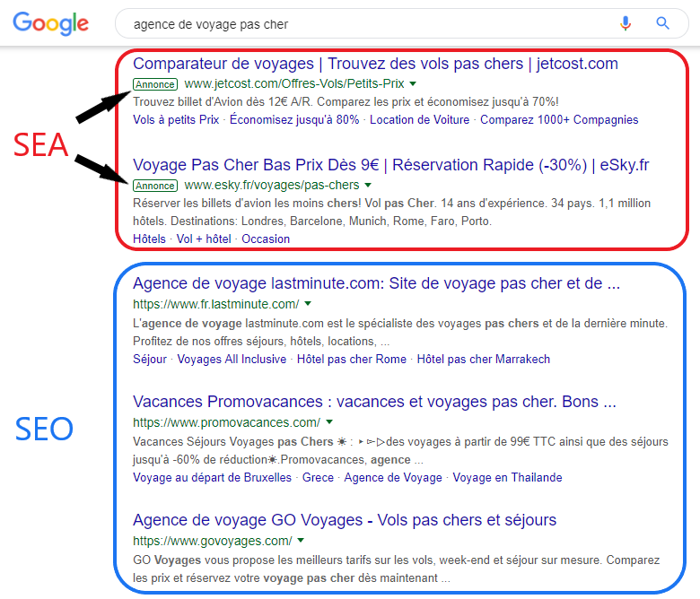Click the magnifying glass search icon

click(x=662, y=23)
